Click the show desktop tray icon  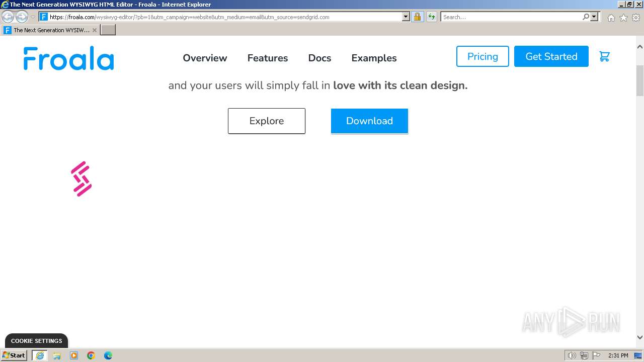click(638, 355)
